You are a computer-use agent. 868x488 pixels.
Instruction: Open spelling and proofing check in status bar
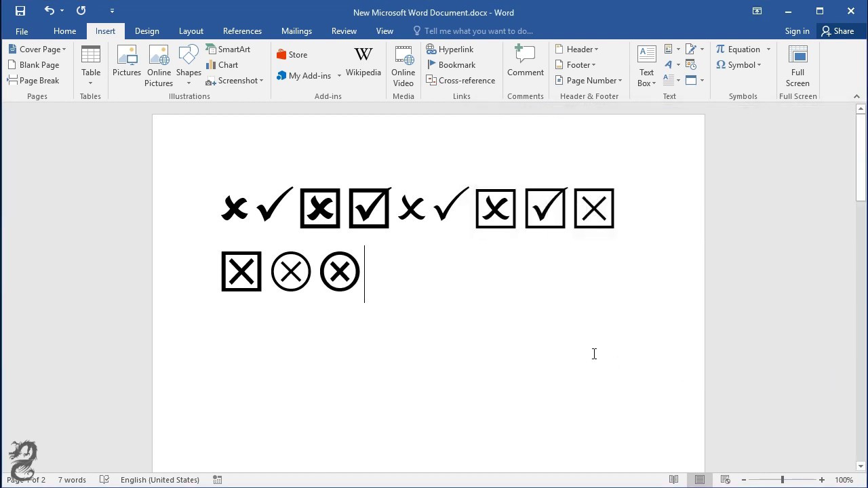pyautogui.click(x=104, y=480)
